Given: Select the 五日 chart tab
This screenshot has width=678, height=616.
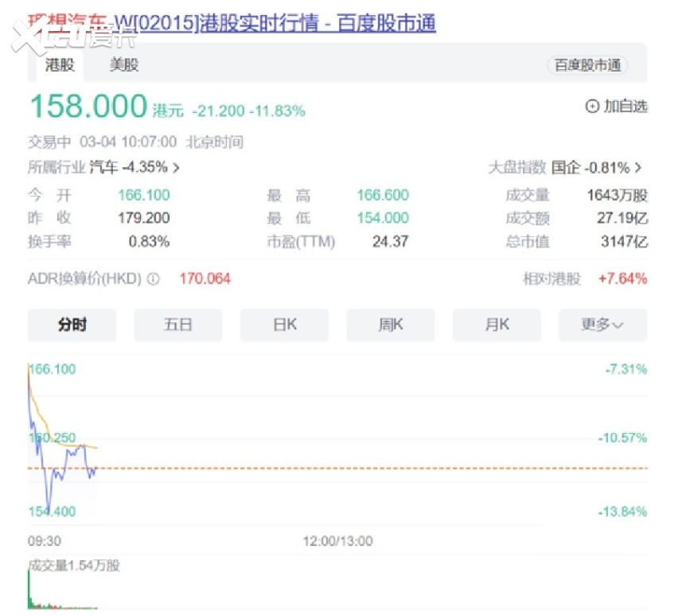Looking at the screenshot, I should 178,325.
